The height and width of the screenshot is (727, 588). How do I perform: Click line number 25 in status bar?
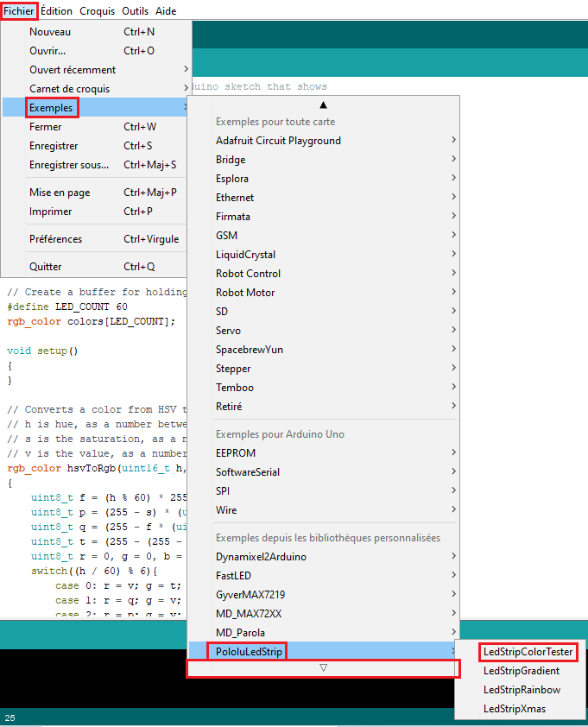(9, 718)
